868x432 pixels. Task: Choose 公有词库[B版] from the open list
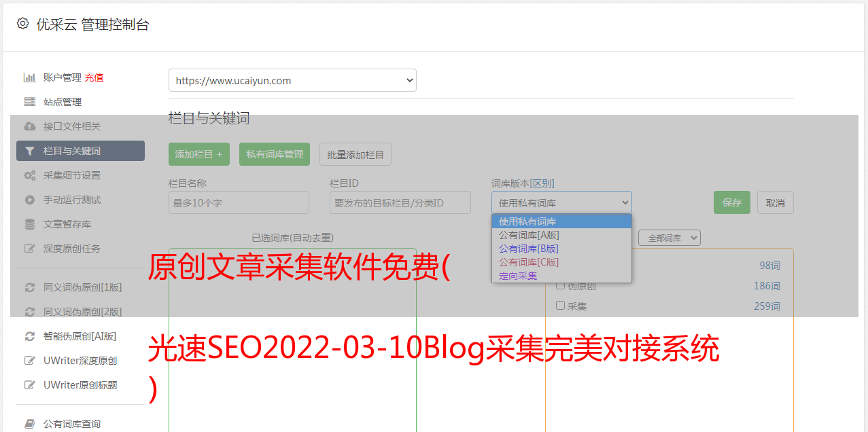(x=561, y=249)
